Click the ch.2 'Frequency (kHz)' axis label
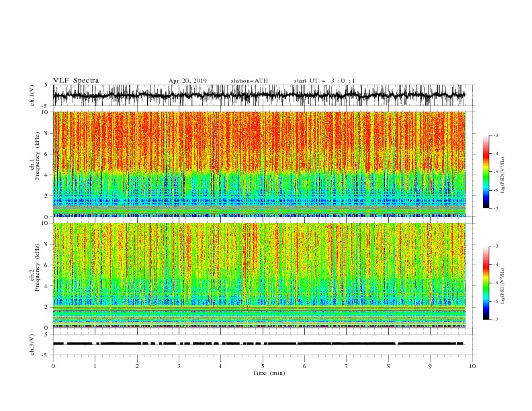 click(37, 267)
